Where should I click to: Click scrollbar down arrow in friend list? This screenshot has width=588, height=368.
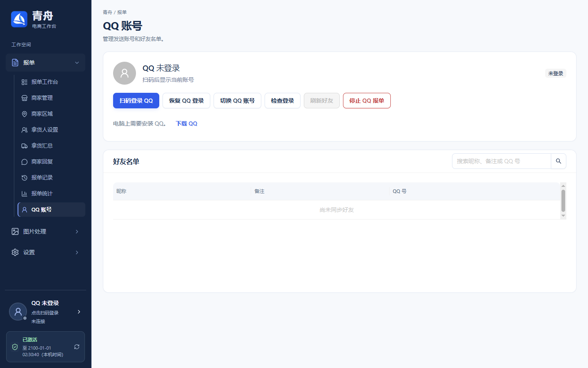pyautogui.click(x=563, y=216)
